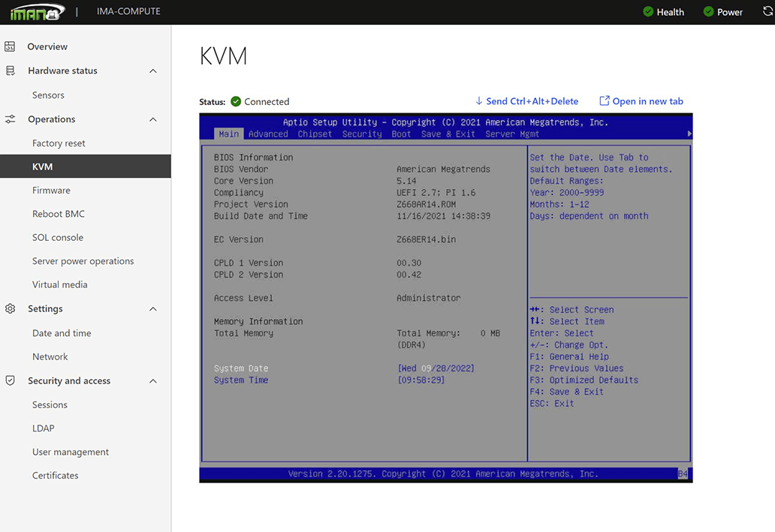Click the Settings gear icon
Screen dimensions: 775x532
click(10, 308)
